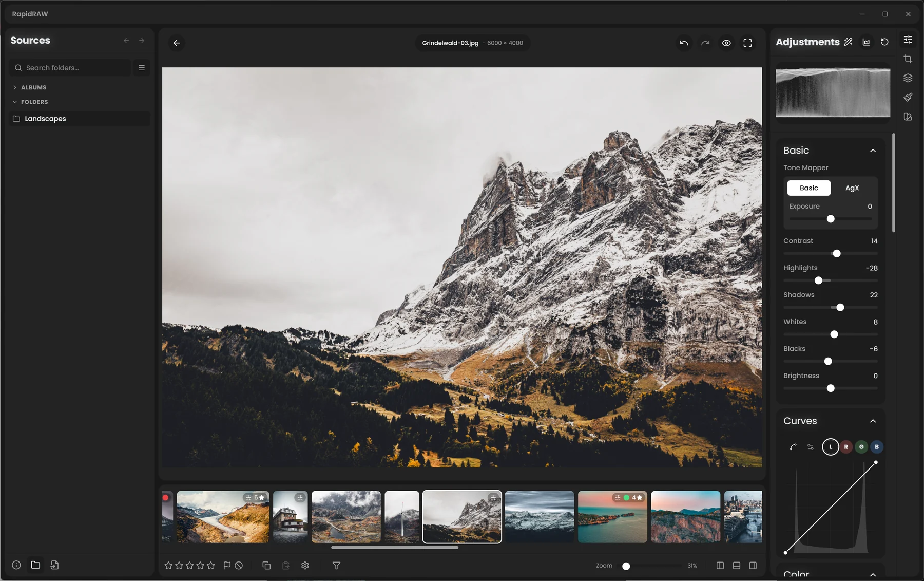
Task: Select Basic tone mapper
Action: pos(808,188)
